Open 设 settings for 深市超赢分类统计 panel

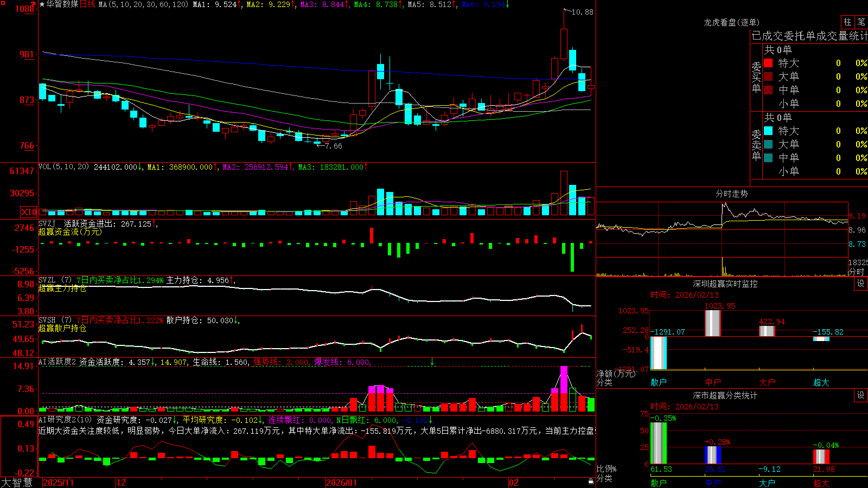(x=861, y=395)
